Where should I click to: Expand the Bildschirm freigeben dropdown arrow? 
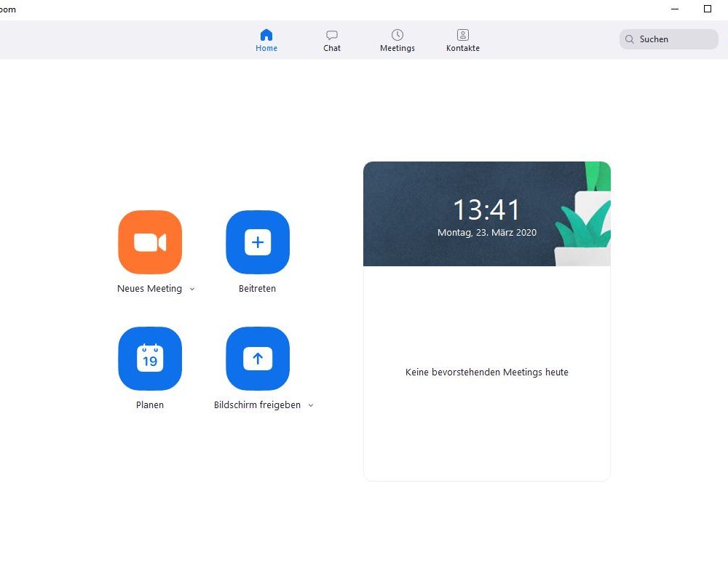pyautogui.click(x=311, y=406)
